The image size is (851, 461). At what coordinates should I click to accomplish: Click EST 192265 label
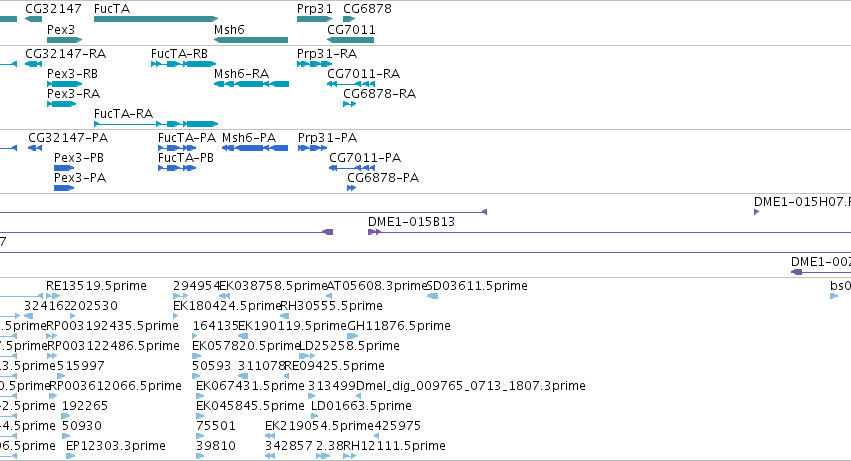[85, 406]
